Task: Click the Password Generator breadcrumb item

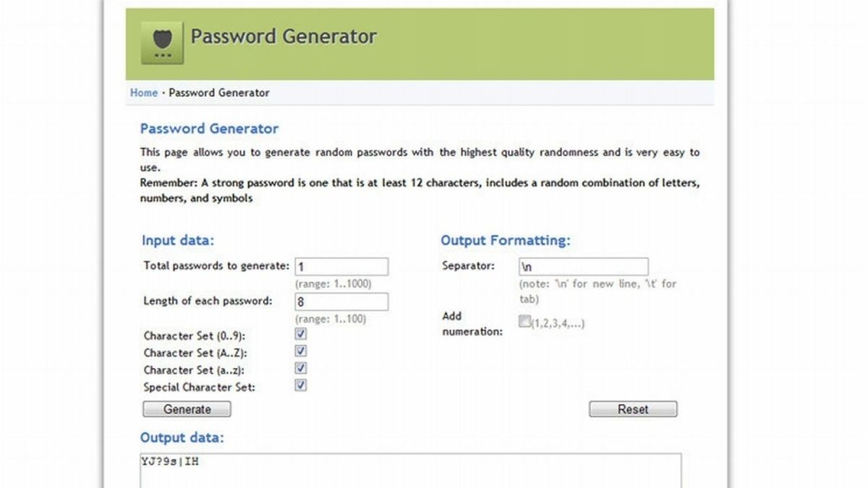Action: click(219, 93)
